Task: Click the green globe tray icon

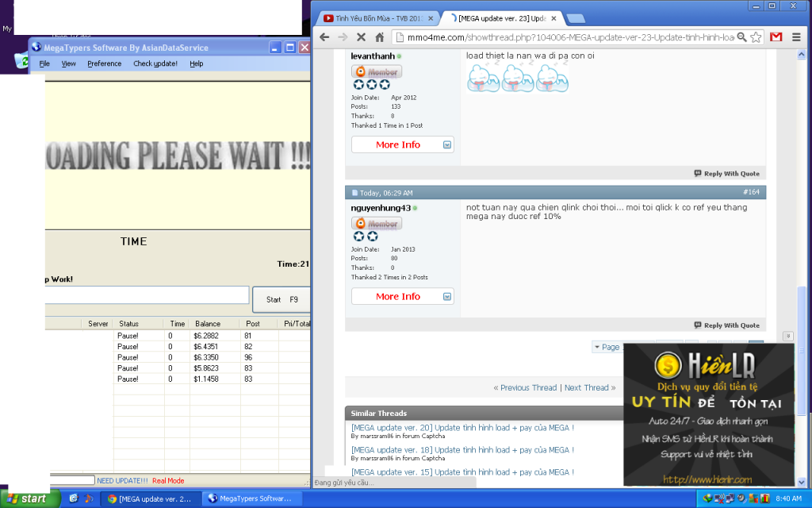Action: [707, 498]
